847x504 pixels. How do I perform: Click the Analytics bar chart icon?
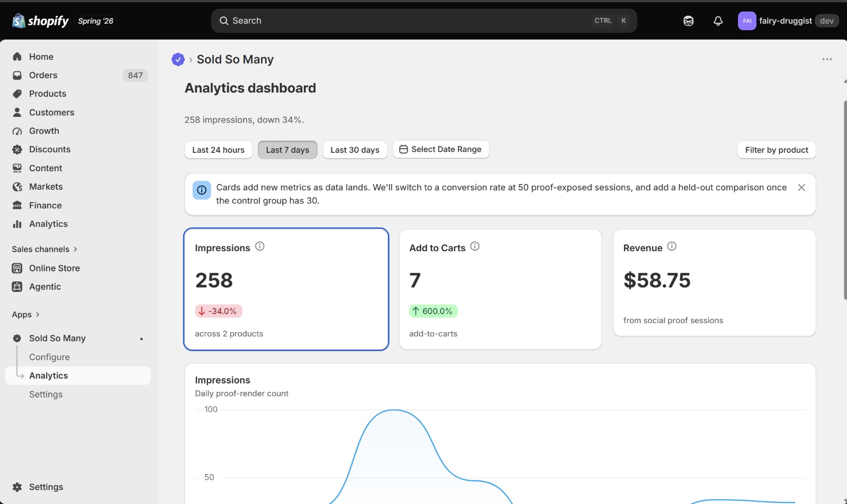tap(17, 224)
